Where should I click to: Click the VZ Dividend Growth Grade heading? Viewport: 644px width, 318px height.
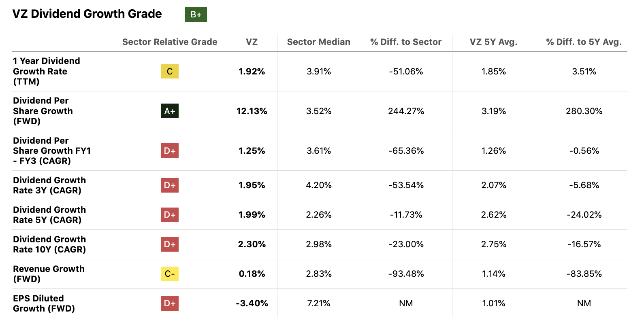pos(87,14)
